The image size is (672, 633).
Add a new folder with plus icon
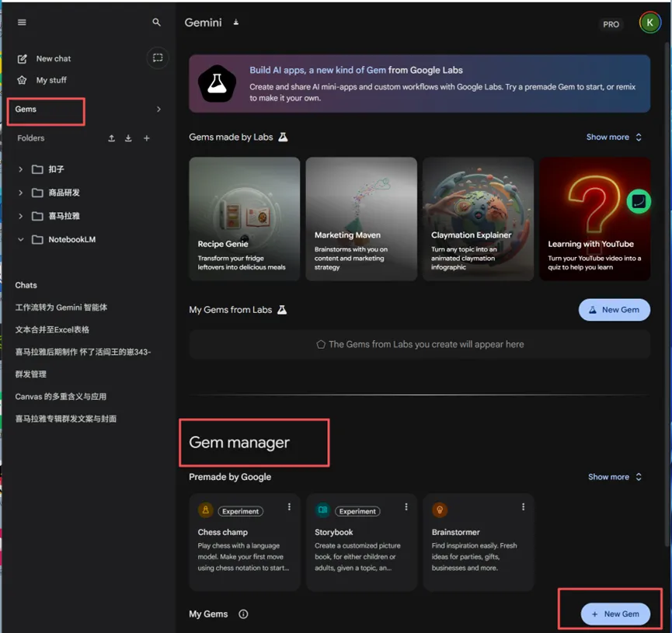point(147,138)
